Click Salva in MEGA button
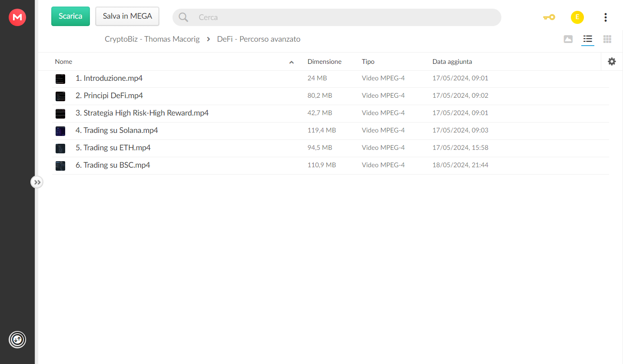 point(127,16)
